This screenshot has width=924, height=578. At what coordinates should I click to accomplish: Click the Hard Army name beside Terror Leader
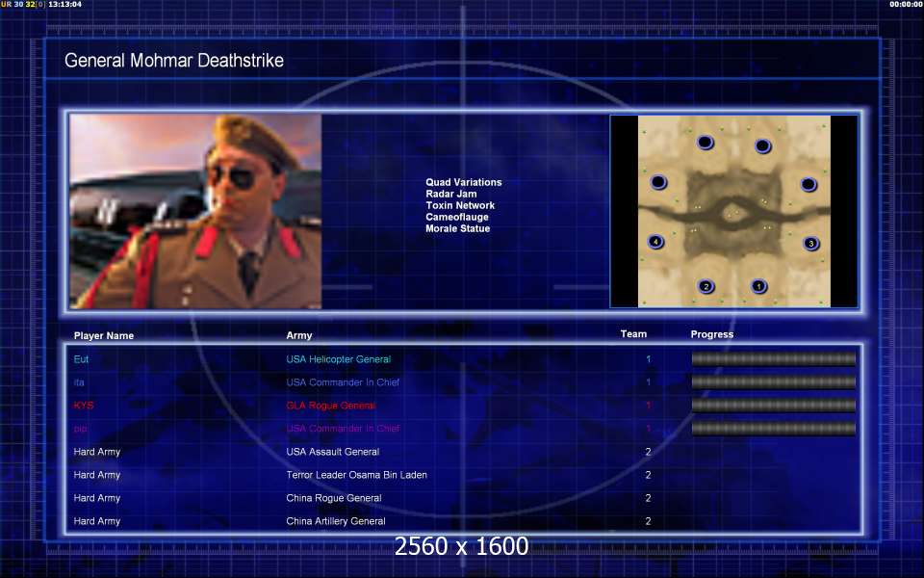pos(97,475)
